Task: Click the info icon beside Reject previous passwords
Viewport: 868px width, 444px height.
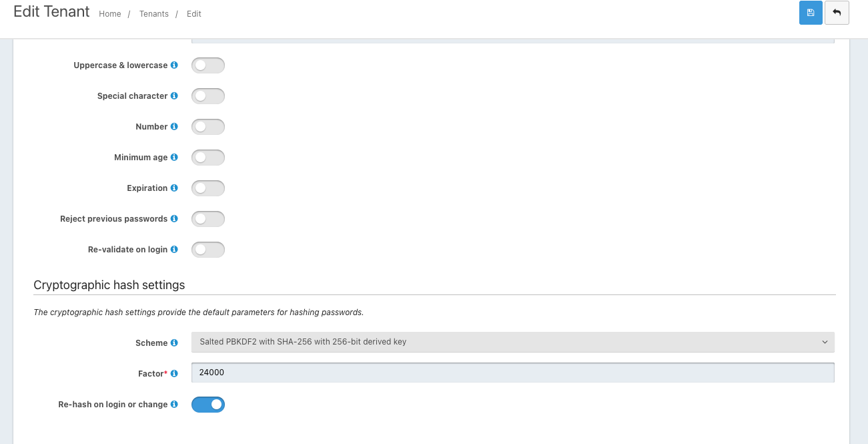Action: (174, 218)
